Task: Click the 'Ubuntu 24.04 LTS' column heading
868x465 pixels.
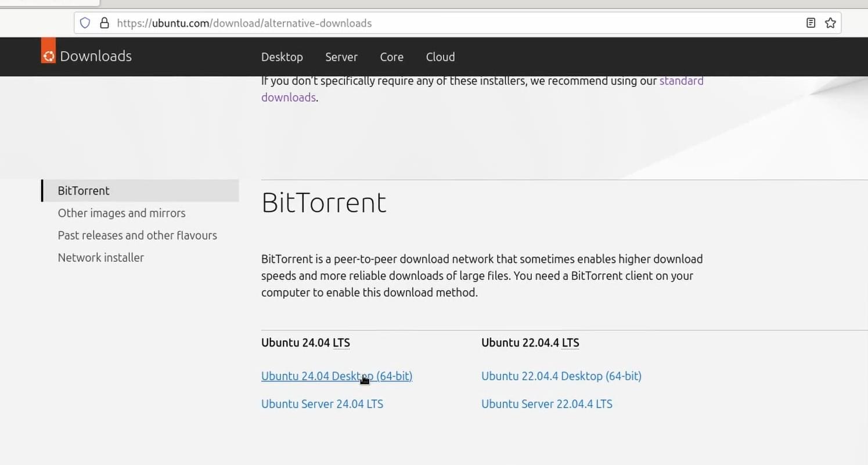Action: tap(305, 343)
